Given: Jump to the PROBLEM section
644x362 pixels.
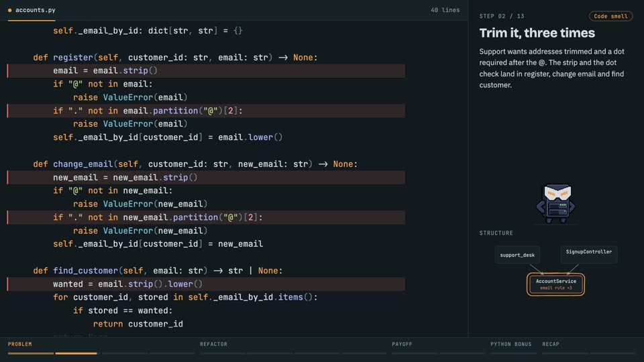Looking at the screenshot, I should [19, 344].
